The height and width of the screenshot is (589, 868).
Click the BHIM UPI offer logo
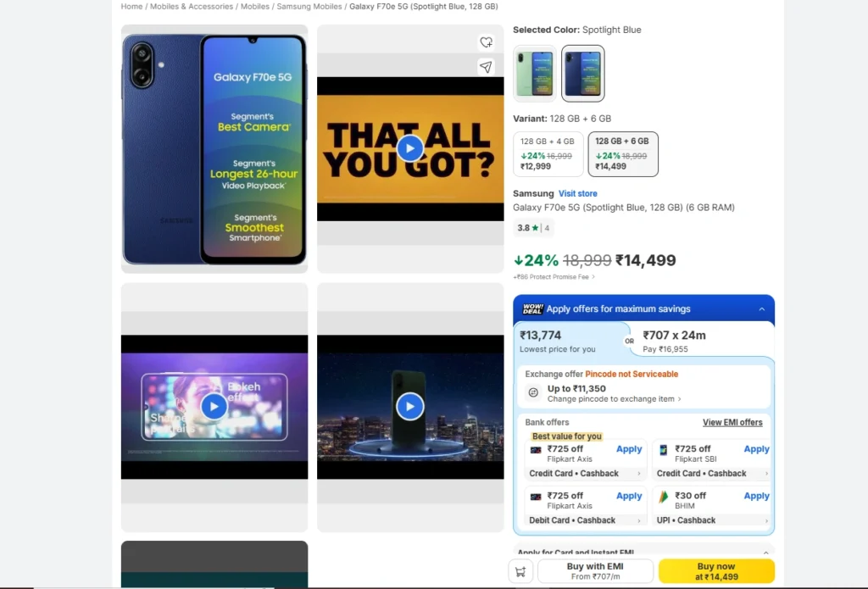coord(663,497)
